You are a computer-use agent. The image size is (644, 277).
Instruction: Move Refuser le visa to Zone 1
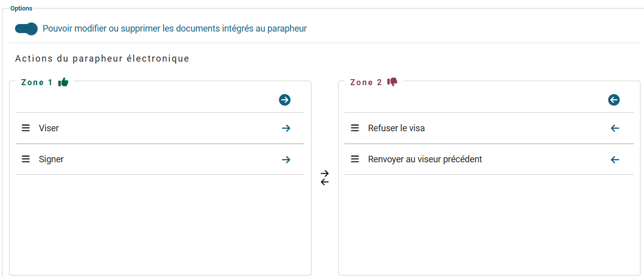click(615, 128)
